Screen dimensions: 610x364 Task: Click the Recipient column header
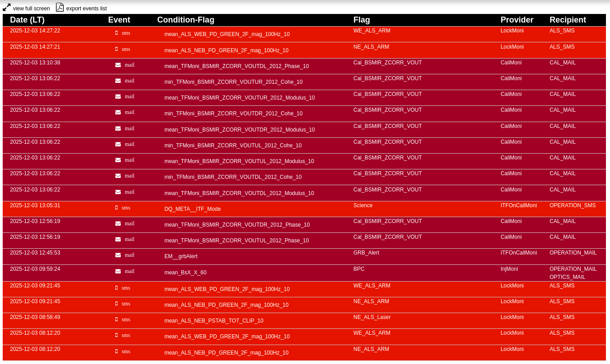click(568, 20)
